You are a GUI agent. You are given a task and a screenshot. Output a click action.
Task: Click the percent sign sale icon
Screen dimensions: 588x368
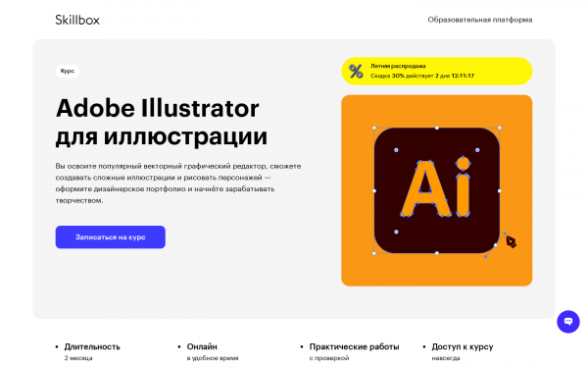[x=356, y=71]
